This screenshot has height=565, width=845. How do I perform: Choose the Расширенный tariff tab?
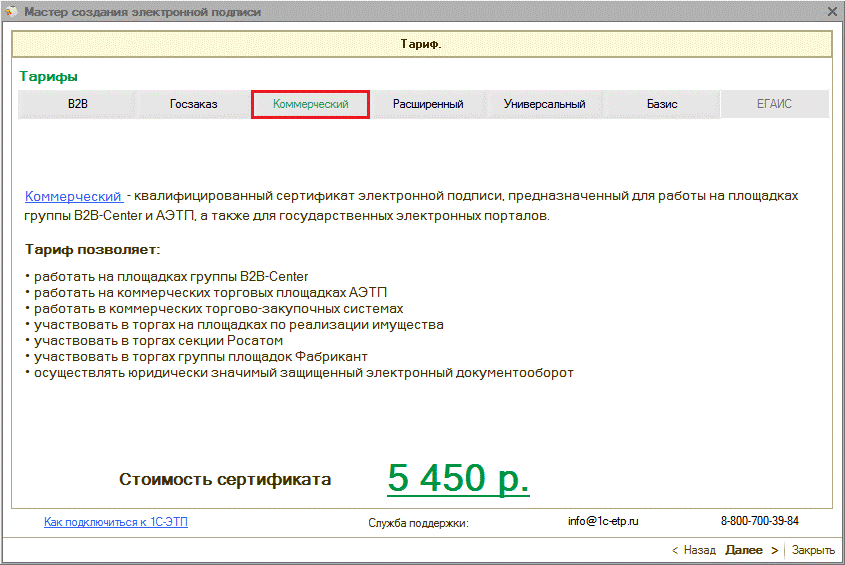428,104
